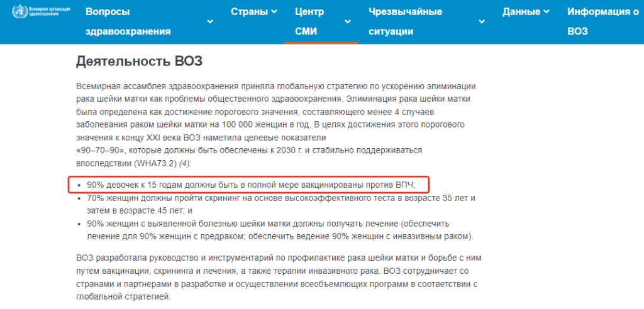Click bullet about 90% женщин receiving treatment
Viewport: 644px width, 309px height.
[280, 230]
